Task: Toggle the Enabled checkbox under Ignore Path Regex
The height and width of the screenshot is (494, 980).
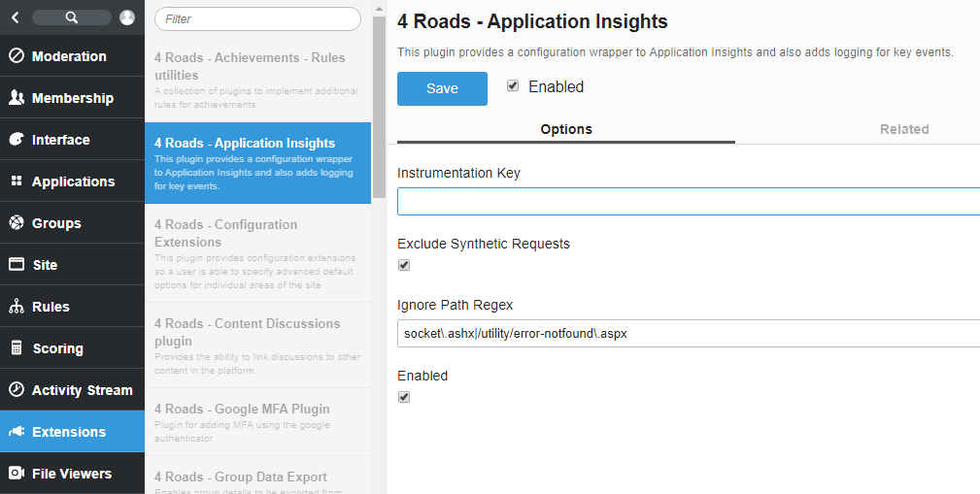Action: (404, 397)
